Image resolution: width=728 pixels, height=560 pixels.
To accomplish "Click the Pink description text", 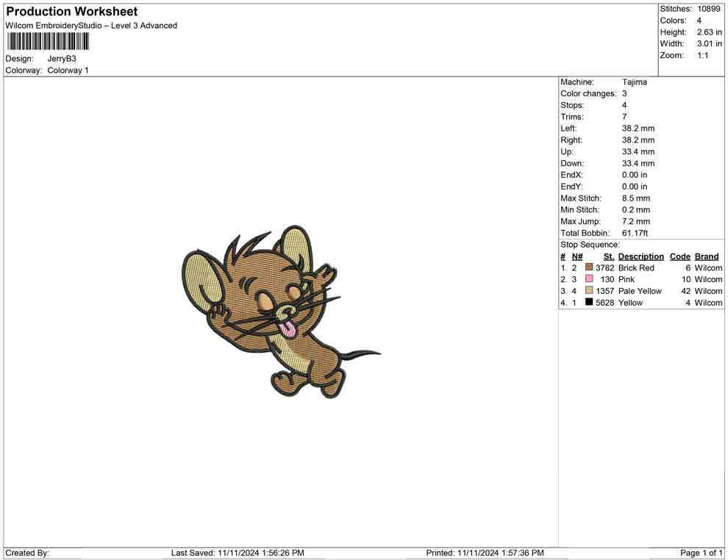I will [627, 279].
